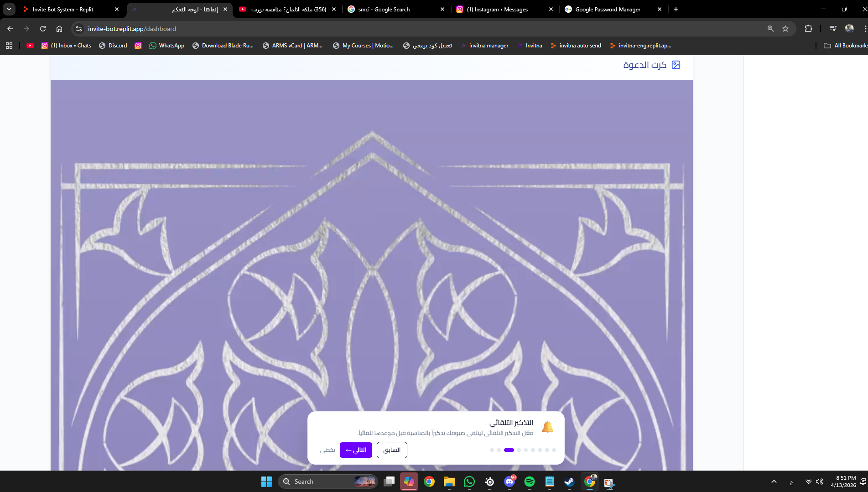Open the All Bookmarks folder
The width and height of the screenshot is (868, 492).
click(845, 46)
